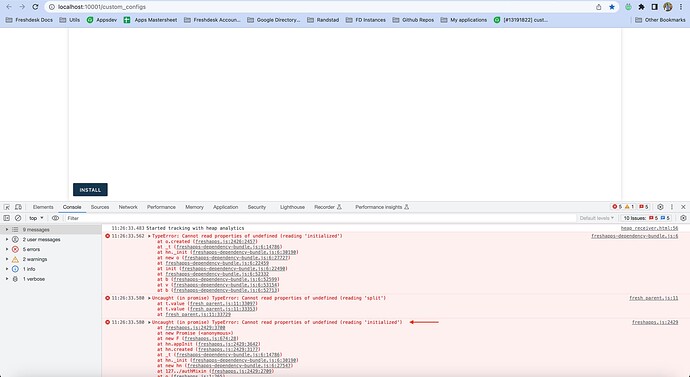Go forward with the browser forward arrow

pyautogui.click(x=22, y=7)
